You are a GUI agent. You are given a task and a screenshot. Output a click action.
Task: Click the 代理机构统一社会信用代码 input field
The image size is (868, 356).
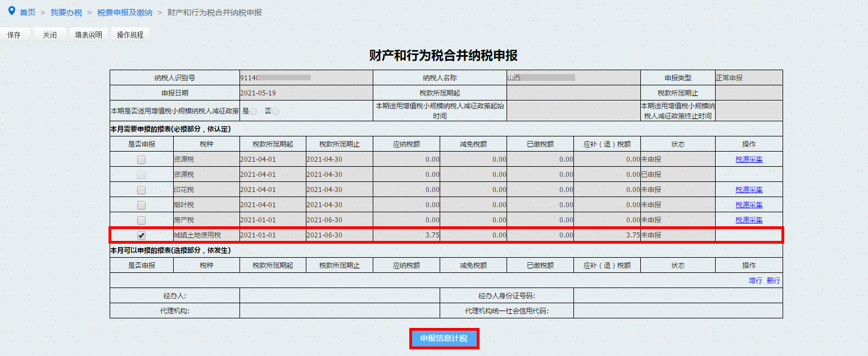pos(678,311)
